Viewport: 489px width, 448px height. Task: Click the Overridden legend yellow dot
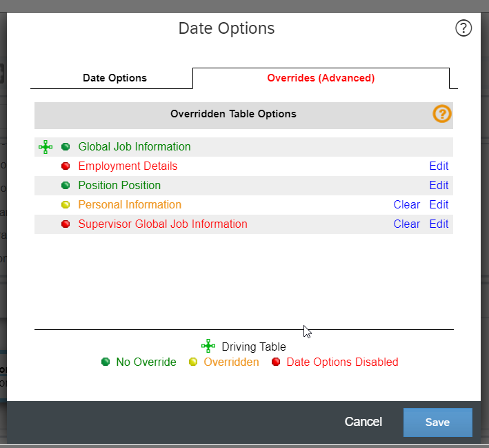(x=193, y=362)
